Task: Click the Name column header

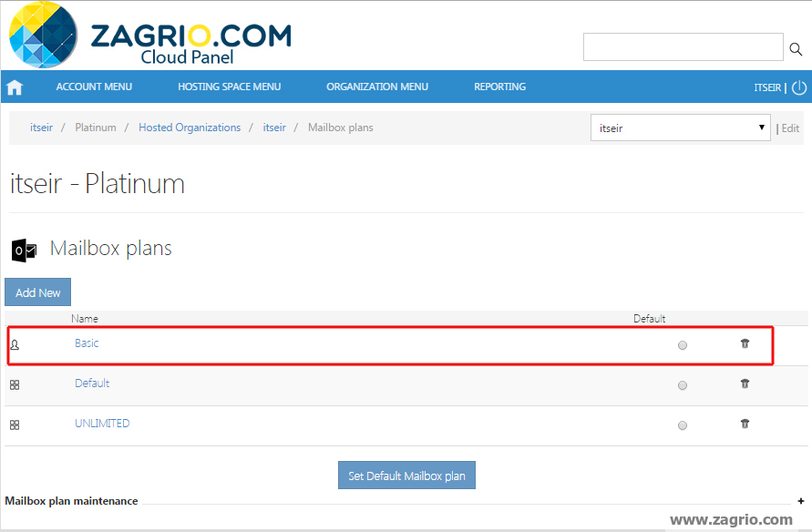Action: point(85,319)
